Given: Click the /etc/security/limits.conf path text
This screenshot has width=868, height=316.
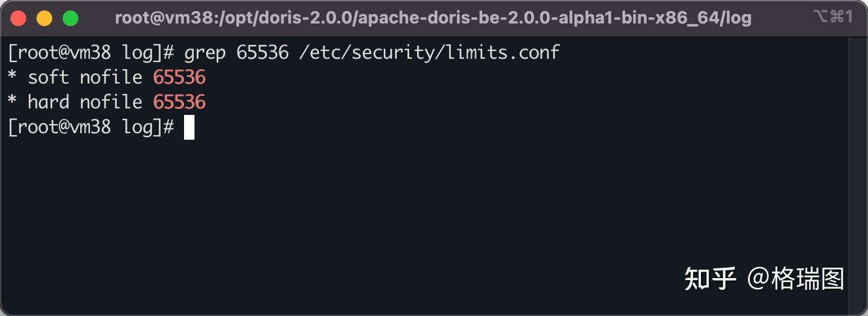Looking at the screenshot, I should 429,52.
